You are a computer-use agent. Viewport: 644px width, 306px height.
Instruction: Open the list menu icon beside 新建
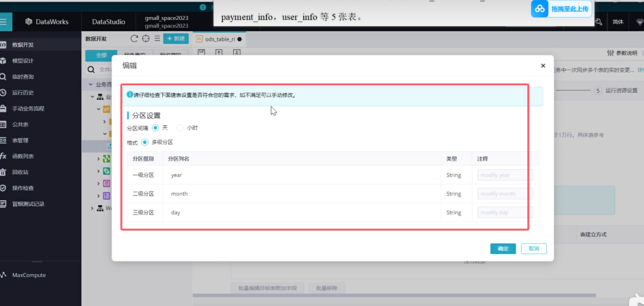[x=157, y=38]
